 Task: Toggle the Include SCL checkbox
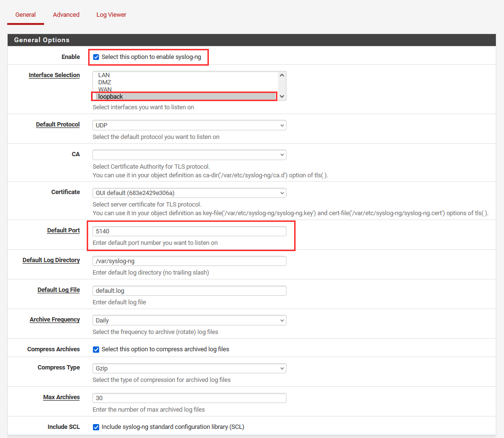point(96,427)
